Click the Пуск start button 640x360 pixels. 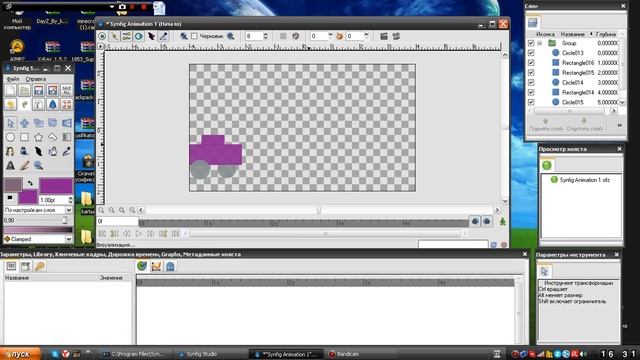coord(20,354)
